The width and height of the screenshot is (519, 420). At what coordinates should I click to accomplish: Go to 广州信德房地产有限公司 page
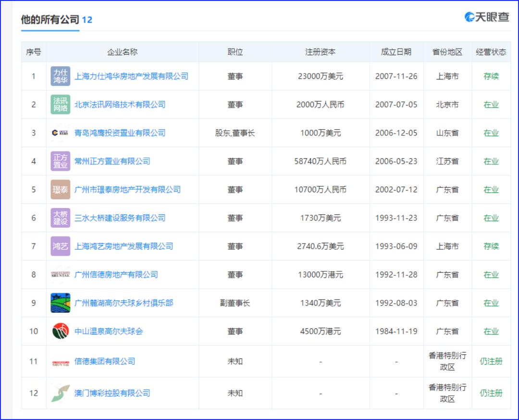(x=116, y=275)
